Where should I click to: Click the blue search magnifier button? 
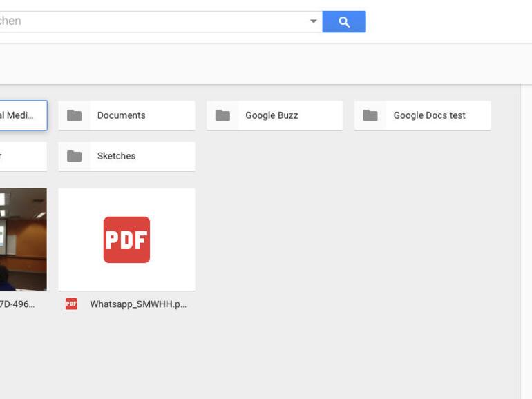coord(343,21)
